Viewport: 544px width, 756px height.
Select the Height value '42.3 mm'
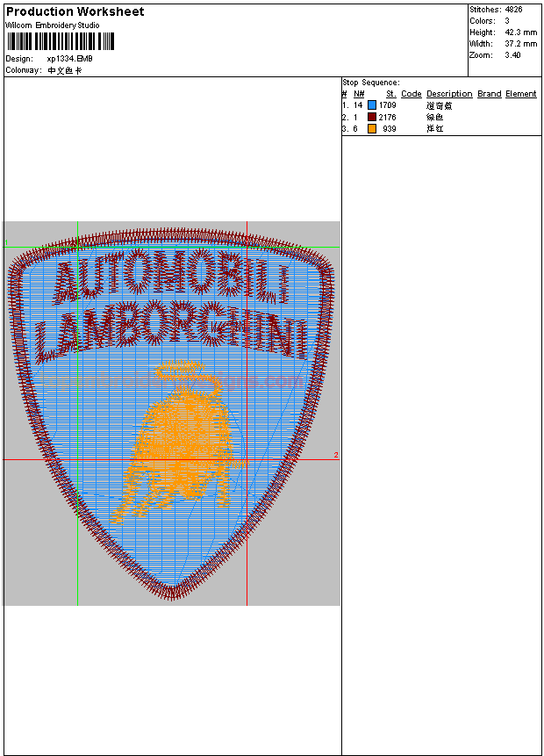click(x=521, y=32)
